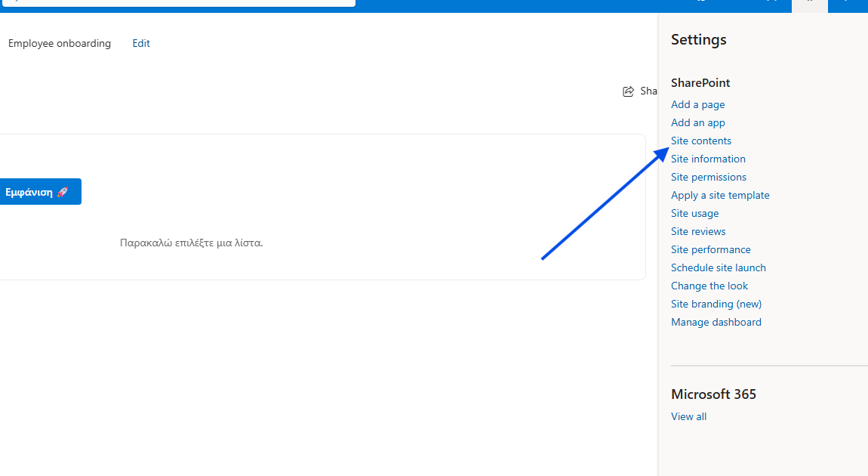View Site usage statistics
The image size is (868, 476).
[694, 214]
